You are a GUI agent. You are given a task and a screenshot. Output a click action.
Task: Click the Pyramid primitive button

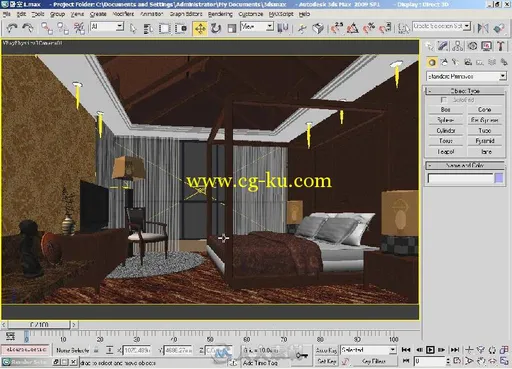click(485, 141)
